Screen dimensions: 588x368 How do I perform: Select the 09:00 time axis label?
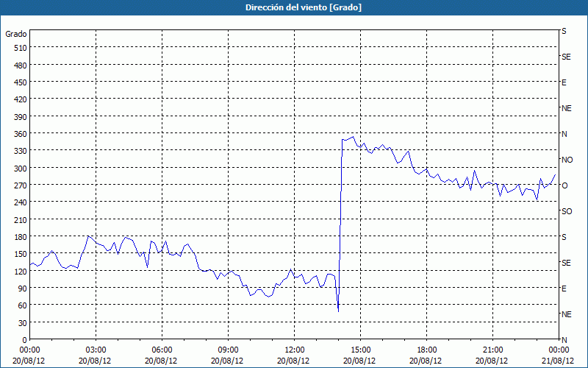coord(228,350)
